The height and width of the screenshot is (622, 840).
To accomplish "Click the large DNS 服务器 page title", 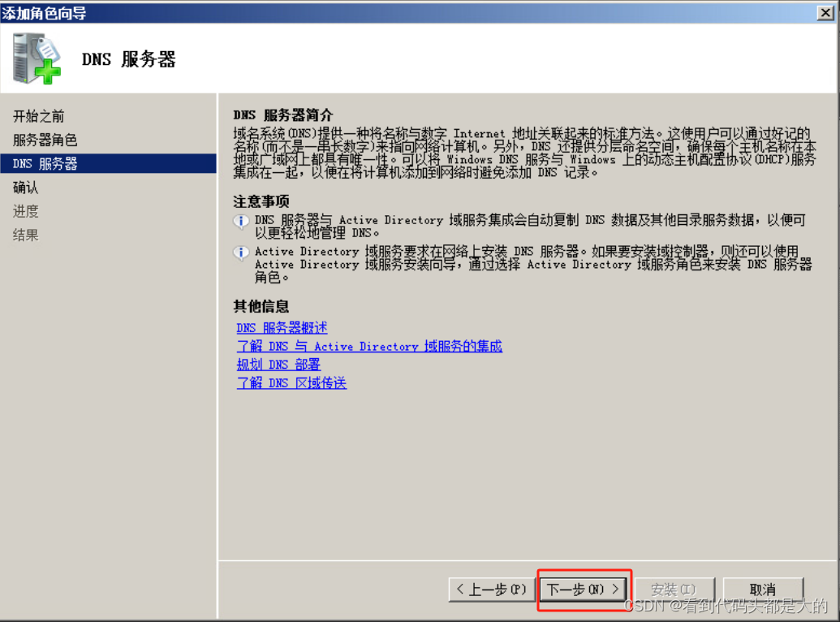I will [x=128, y=59].
